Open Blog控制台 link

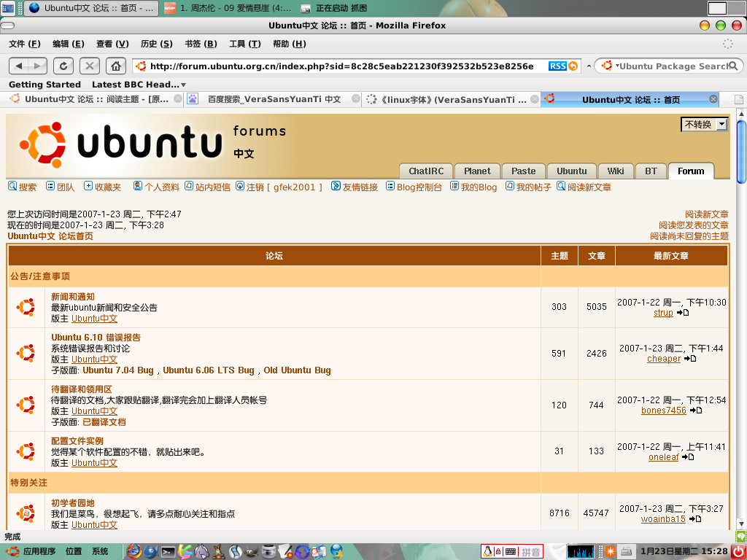tap(419, 187)
